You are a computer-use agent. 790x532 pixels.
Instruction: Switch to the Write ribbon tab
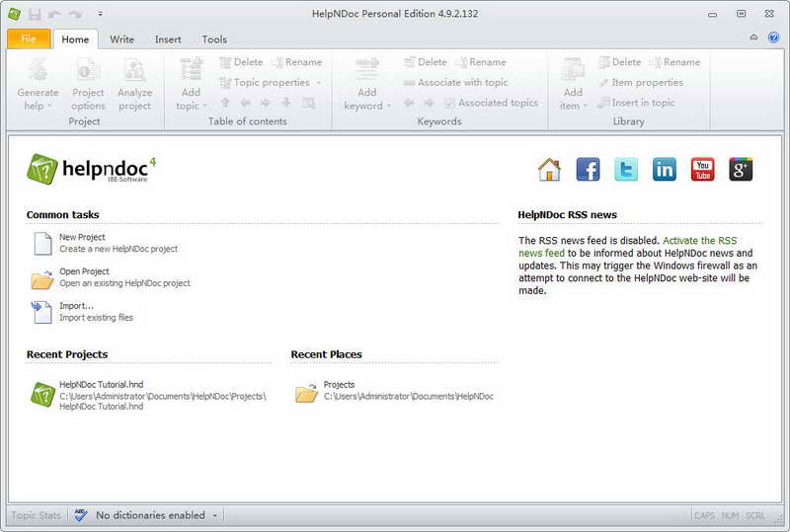click(x=121, y=39)
